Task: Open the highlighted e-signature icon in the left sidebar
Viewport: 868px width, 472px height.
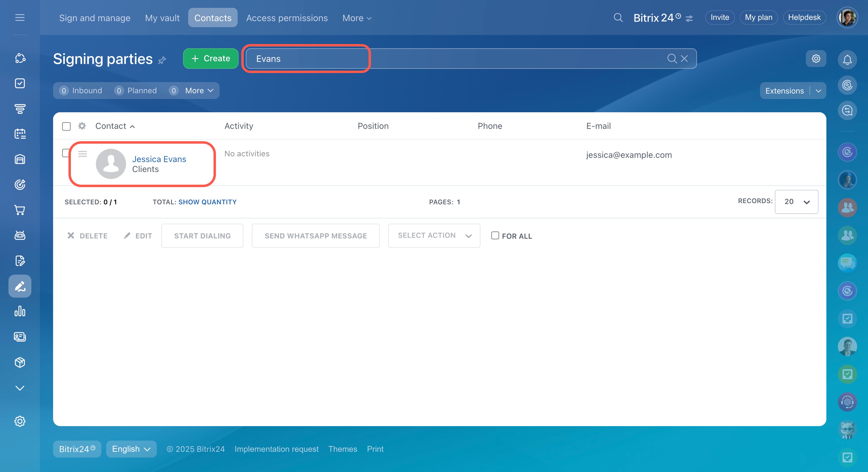Action: [20, 286]
